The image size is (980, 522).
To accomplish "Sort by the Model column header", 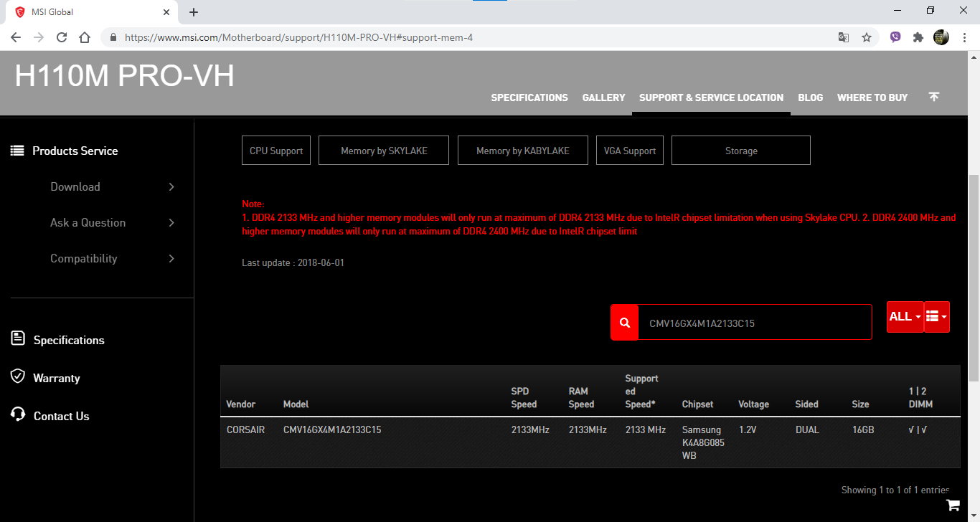I will pos(296,404).
